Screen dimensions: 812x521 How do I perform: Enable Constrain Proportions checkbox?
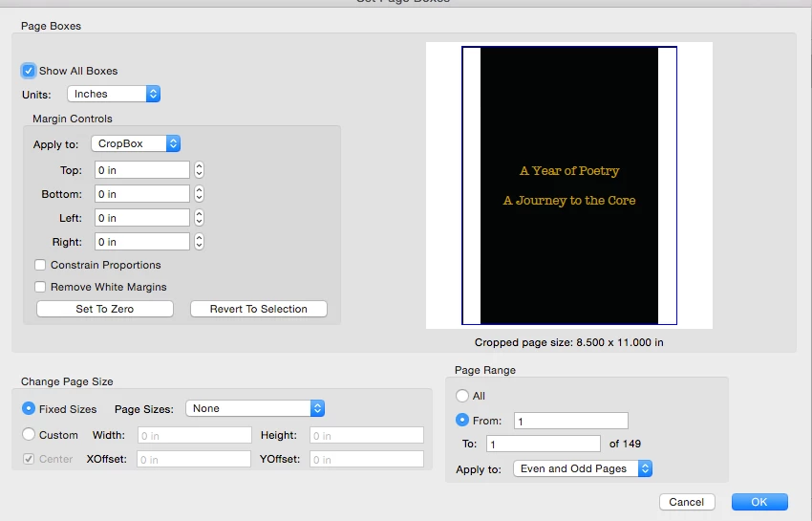pyautogui.click(x=40, y=265)
